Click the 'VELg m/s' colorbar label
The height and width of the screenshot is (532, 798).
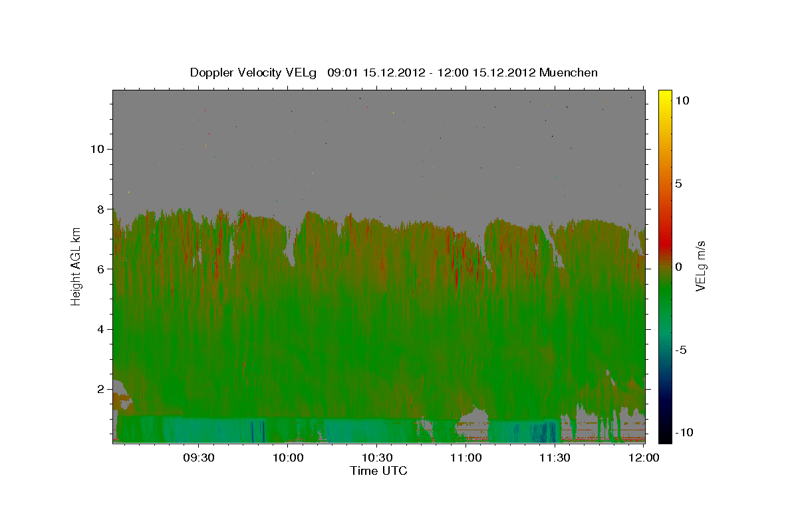click(700, 265)
